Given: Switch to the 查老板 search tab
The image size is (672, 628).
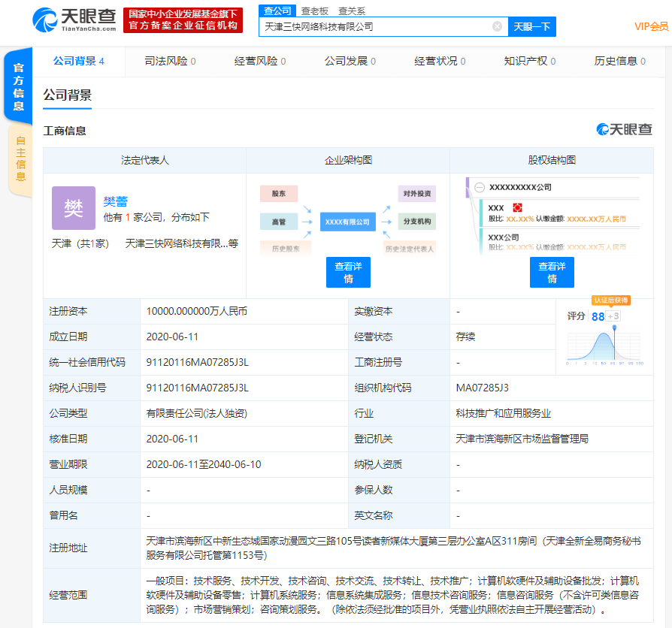Looking at the screenshot, I should [x=316, y=9].
